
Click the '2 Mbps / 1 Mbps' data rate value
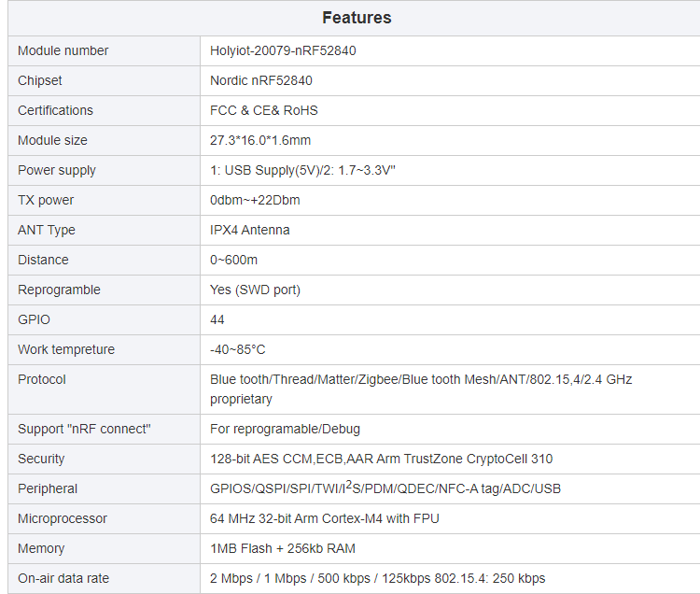click(378, 579)
